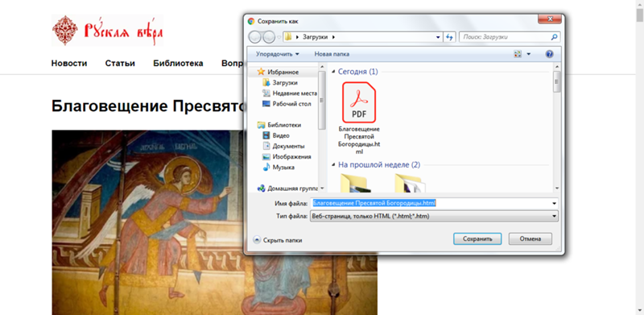Change view with the view mode icon
The image size is (644, 315).
click(x=518, y=54)
